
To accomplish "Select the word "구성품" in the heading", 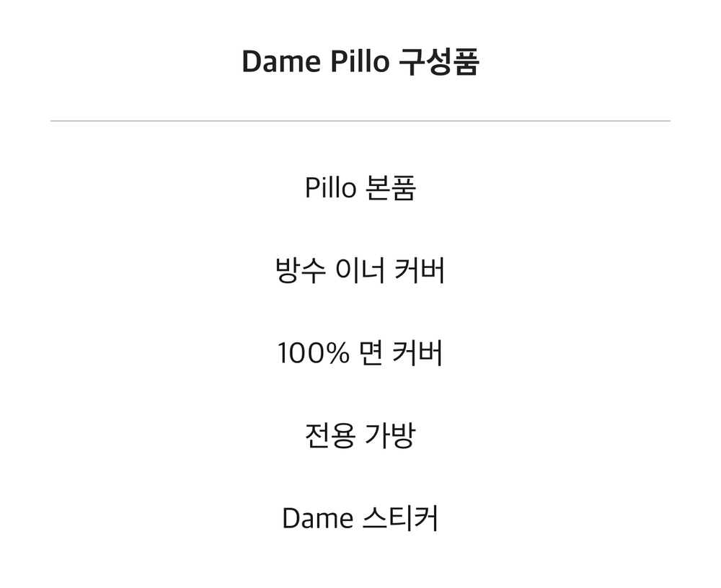I will click(439, 61).
